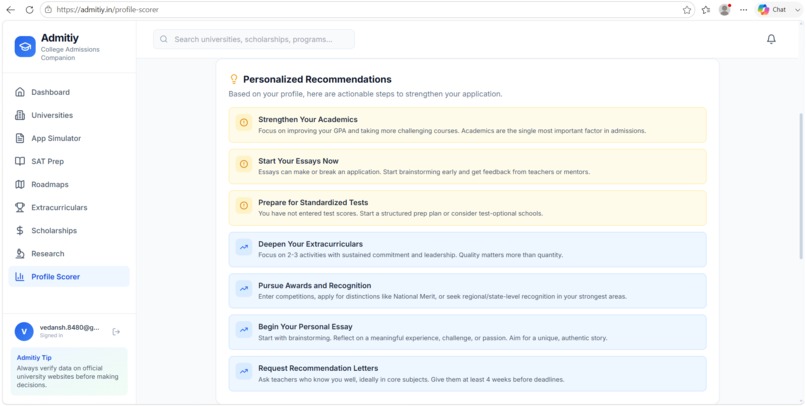Image resolution: width=806 pixels, height=406 pixels.
Task: Open the Scholarships page
Action: point(69,231)
